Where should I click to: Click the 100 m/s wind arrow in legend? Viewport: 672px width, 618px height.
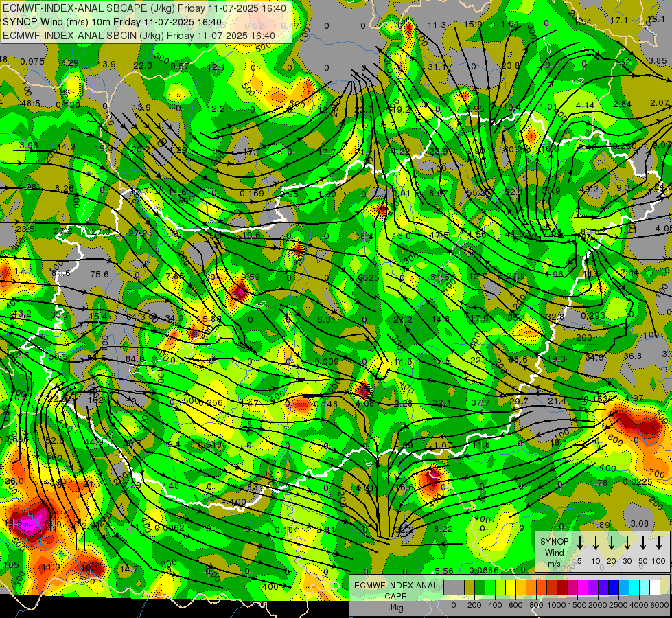pyautogui.click(x=659, y=542)
